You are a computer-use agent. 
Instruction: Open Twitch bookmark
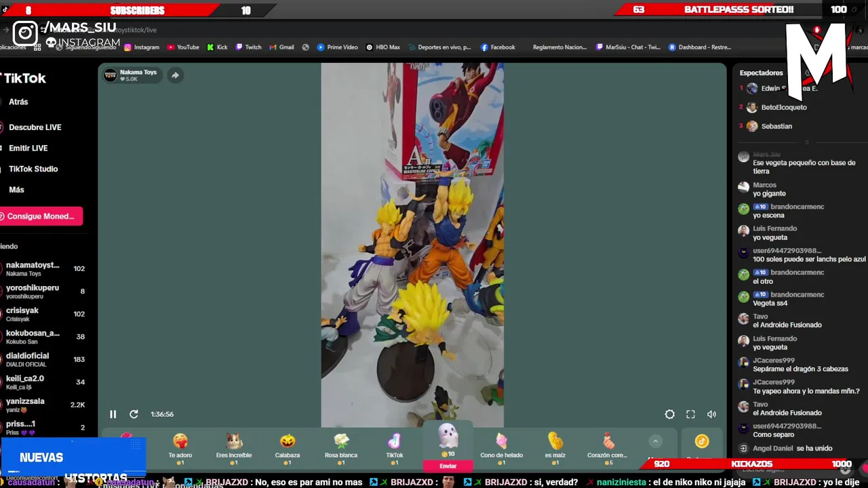[248, 47]
